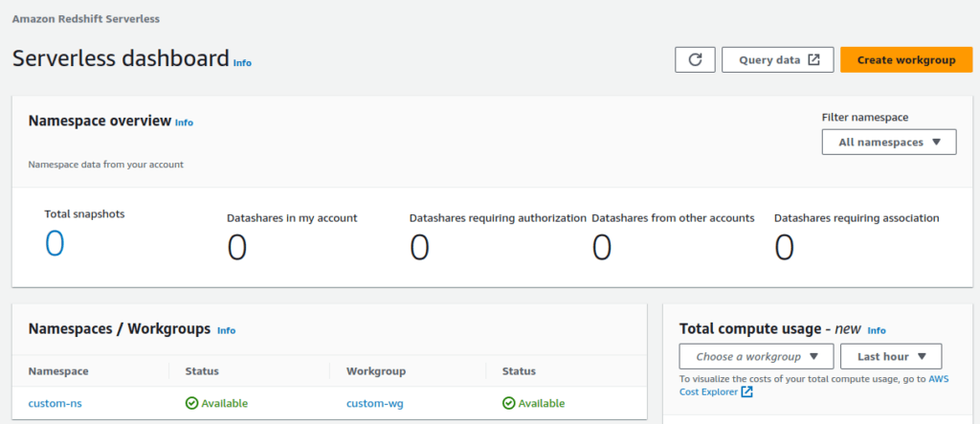This screenshot has height=424, width=980.
Task: Open Info beside Serverless dashboard heading
Action: point(242,63)
